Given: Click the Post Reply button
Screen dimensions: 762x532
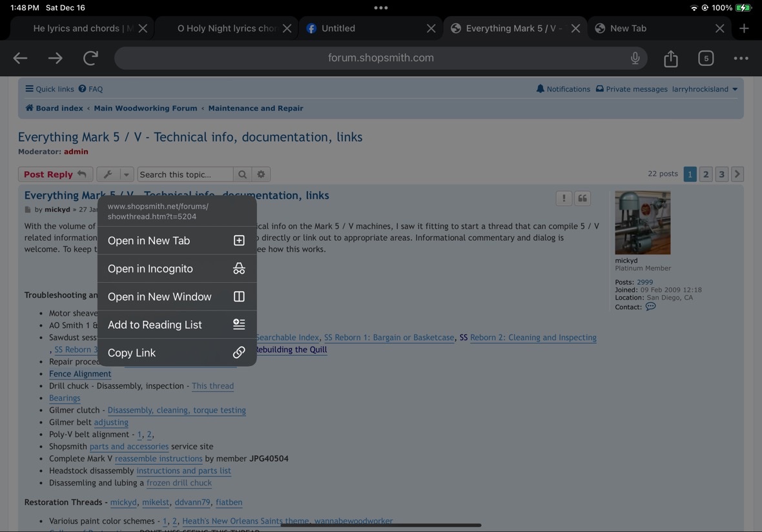Looking at the screenshot, I should point(55,174).
